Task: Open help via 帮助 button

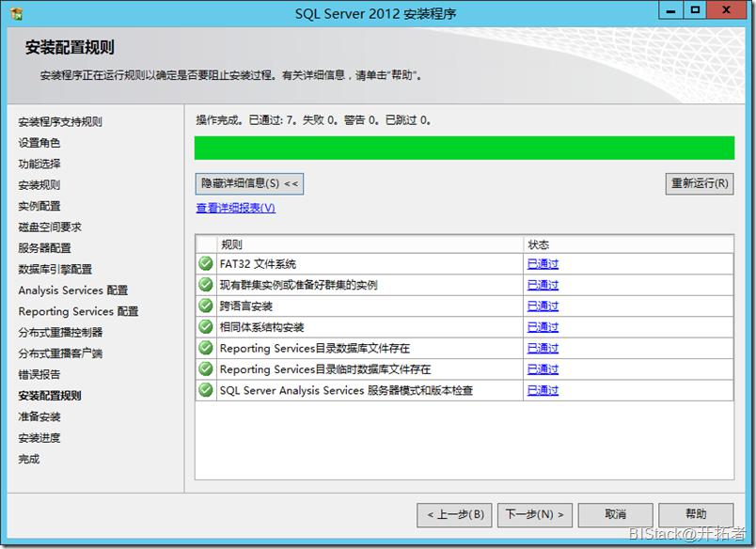Action: tap(696, 515)
